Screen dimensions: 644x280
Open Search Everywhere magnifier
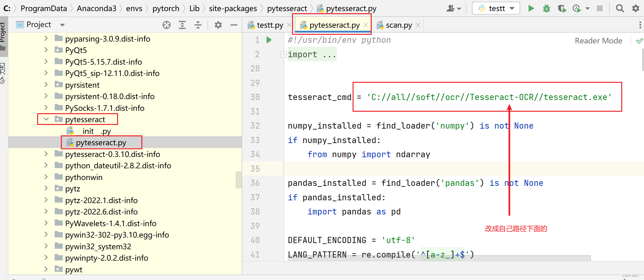[x=620, y=8]
